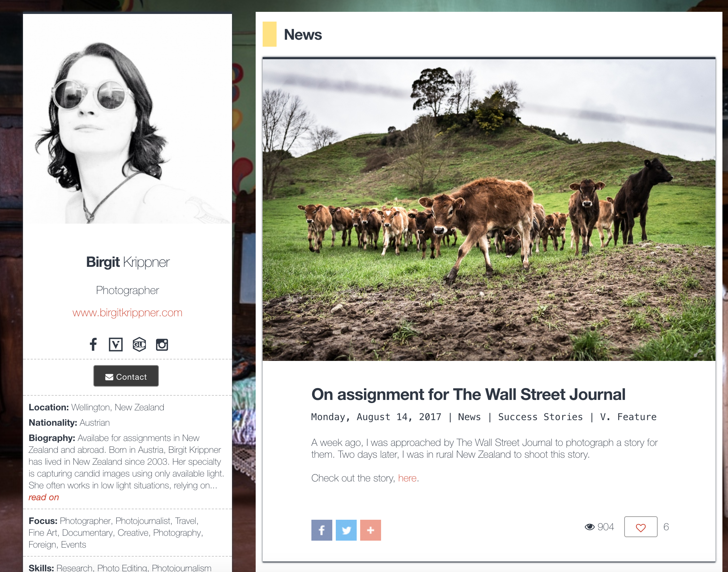The image size is (728, 572).
Task: Expand biography with read on
Action: click(44, 497)
